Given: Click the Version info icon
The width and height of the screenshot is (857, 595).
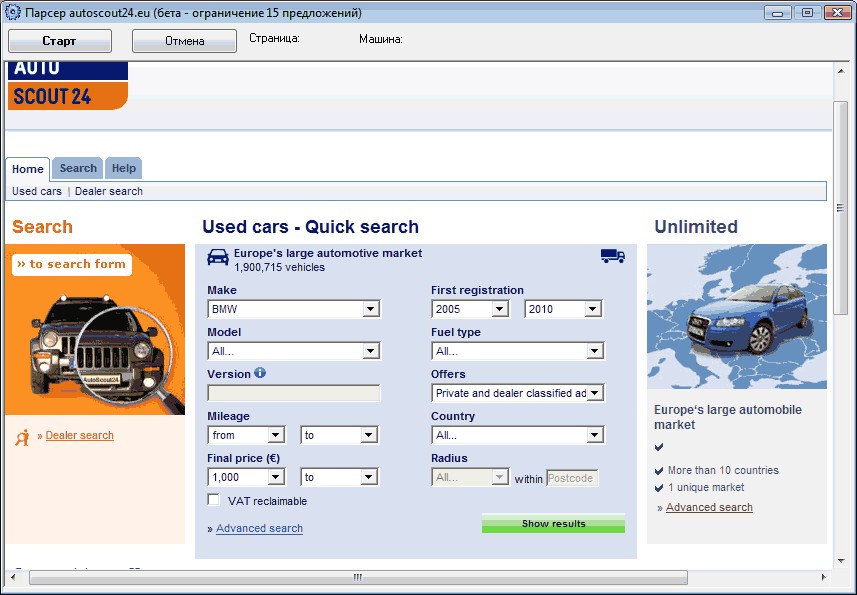Looking at the screenshot, I should coord(260,373).
